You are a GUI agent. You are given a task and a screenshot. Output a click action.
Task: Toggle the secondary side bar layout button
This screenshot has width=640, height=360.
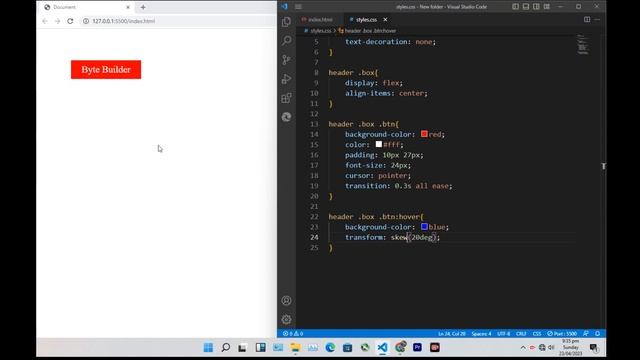coord(536,7)
